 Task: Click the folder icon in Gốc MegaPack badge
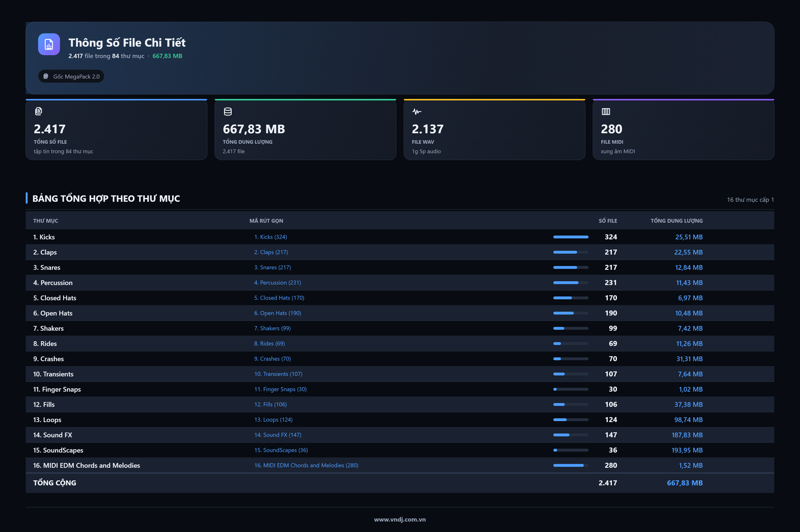click(x=46, y=76)
